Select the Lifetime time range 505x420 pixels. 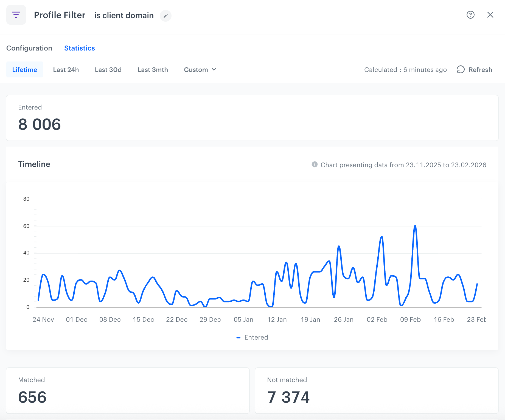[x=25, y=70]
